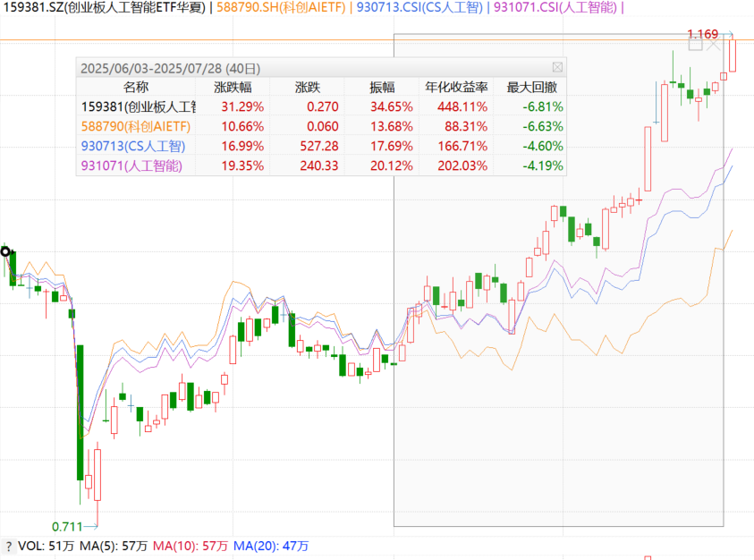Select the 931071(人工智能) table row name
Image resolution: width=754 pixels, height=560 pixels.
131,166
